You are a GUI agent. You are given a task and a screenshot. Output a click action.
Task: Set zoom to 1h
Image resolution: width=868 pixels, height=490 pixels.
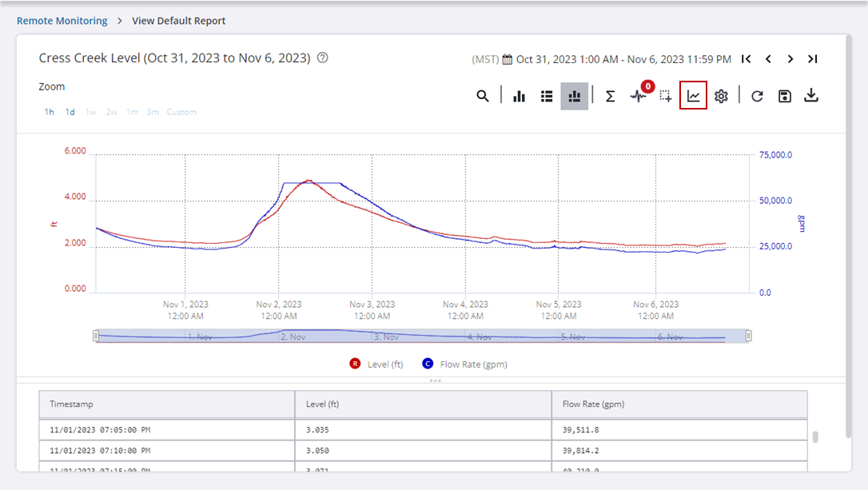point(50,112)
